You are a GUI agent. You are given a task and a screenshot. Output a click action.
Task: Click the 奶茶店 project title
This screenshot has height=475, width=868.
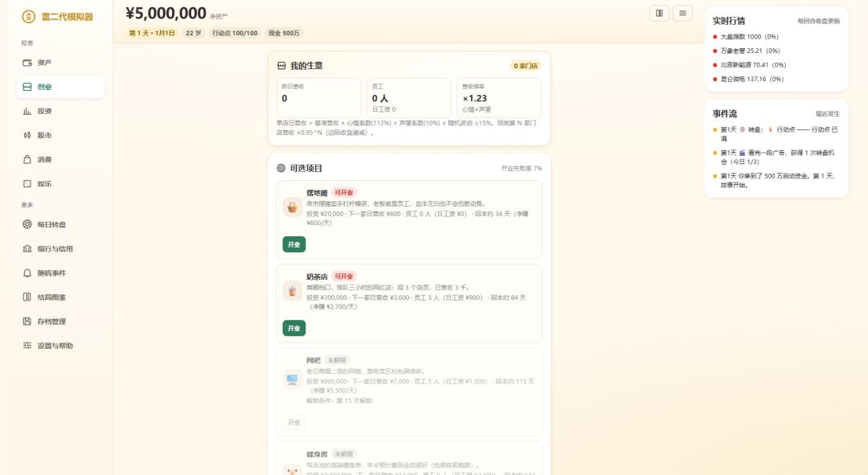click(x=317, y=276)
